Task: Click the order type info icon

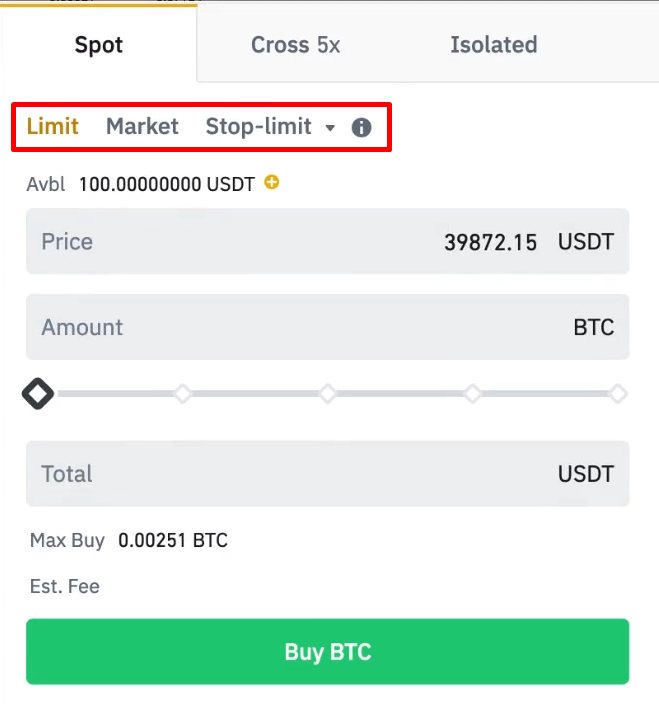Action: point(362,128)
